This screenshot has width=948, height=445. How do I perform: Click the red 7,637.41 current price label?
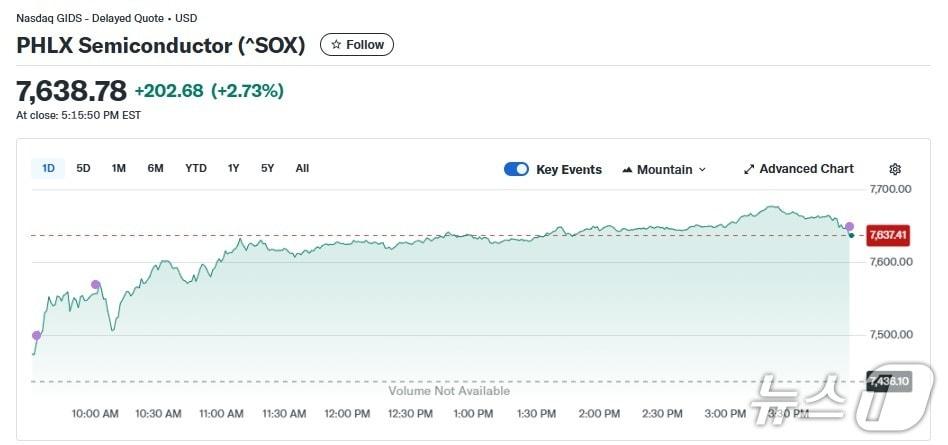coord(888,235)
